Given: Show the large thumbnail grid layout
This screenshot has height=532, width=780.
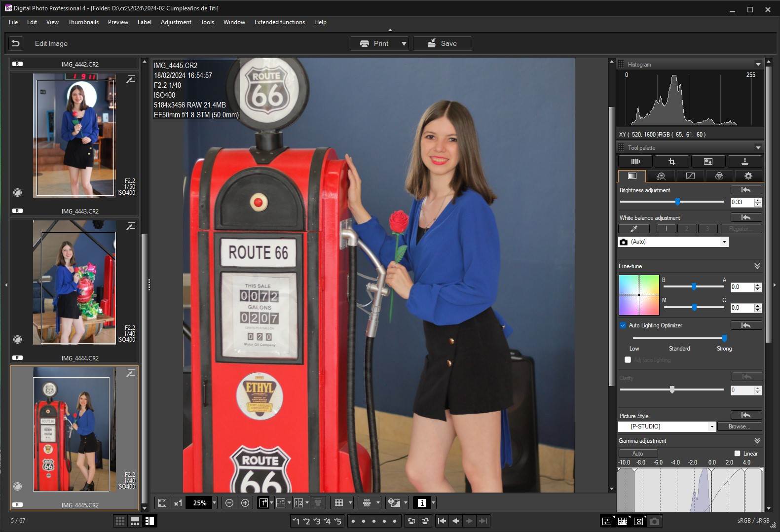Looking at the screenshot, I should (x=120, y=521).
